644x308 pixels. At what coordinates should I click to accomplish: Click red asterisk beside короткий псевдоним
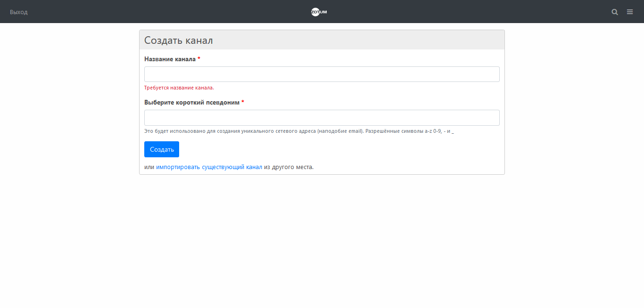(x=243, y=102)
